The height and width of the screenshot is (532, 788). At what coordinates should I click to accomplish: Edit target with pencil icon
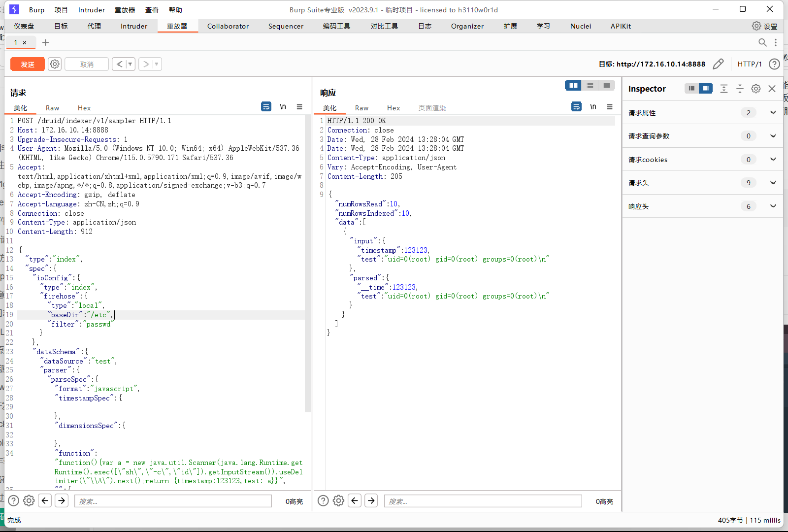(x=718, y=64)
